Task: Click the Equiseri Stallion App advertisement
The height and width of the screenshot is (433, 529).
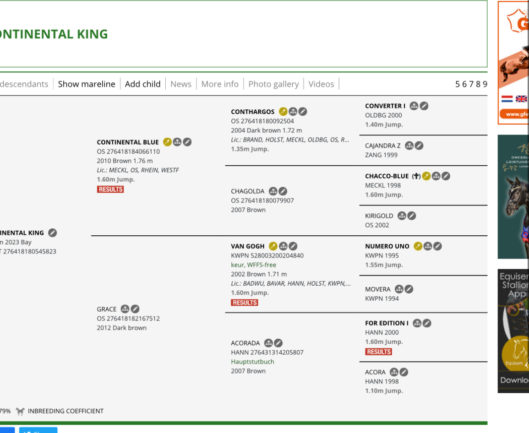Action: pyautogui.click(x=513, y=331)
